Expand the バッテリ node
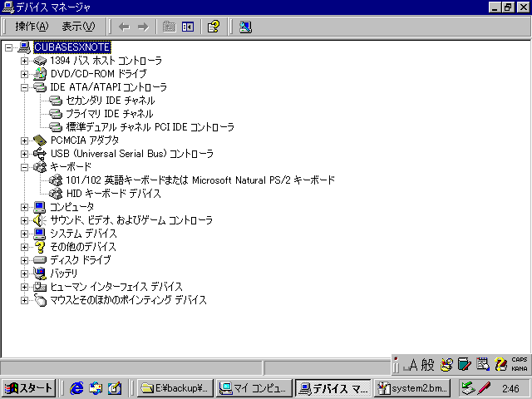 24,273
